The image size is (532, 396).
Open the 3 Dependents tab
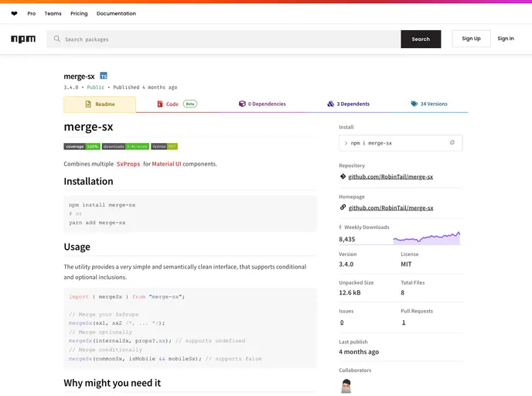349,104
